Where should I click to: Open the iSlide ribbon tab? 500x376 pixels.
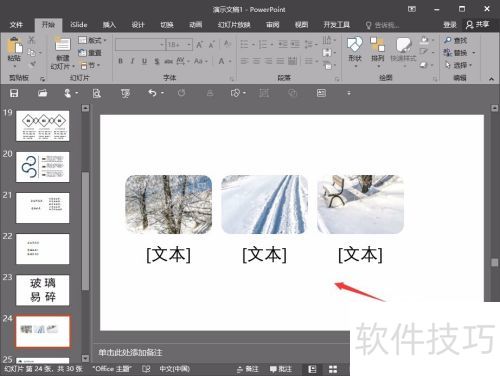(x=79, y=25)
